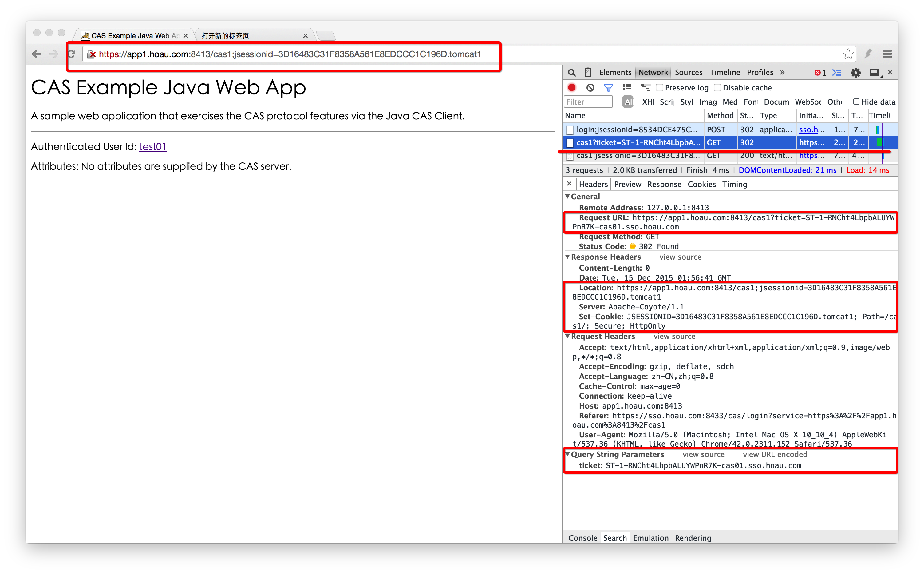
Task: Check the Hide data URLs checkbox
Action: pyautogui.click(x=856, y=102)
